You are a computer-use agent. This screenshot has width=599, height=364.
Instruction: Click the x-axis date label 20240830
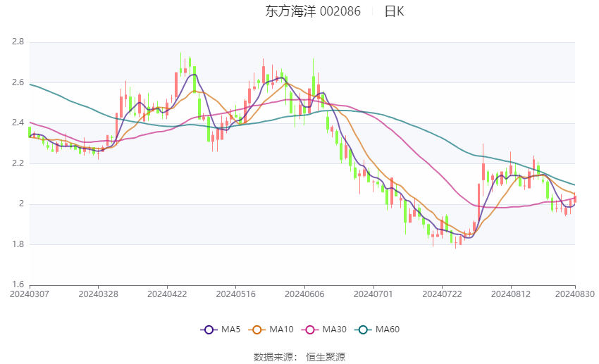pos(575,294)
